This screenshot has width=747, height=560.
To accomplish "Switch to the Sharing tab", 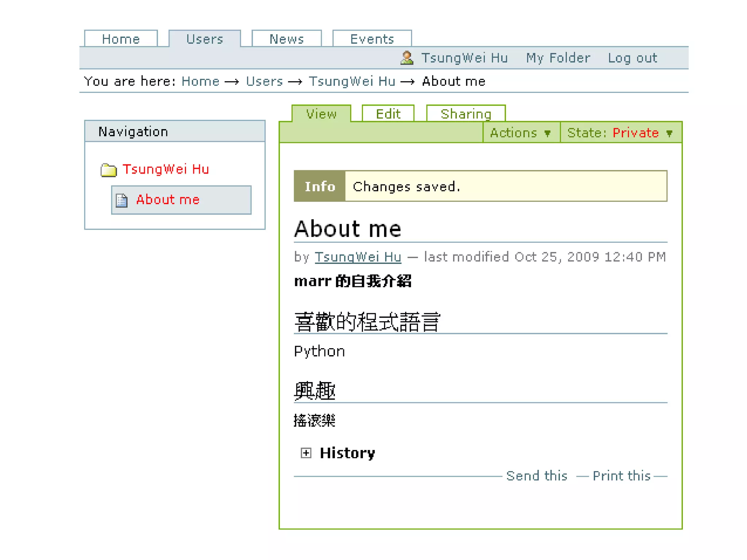I will tap(465, 114).
